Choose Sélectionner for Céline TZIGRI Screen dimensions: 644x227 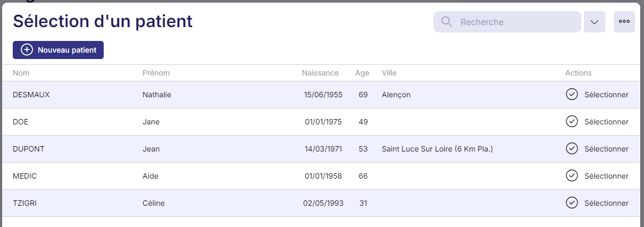coord(606,203)
